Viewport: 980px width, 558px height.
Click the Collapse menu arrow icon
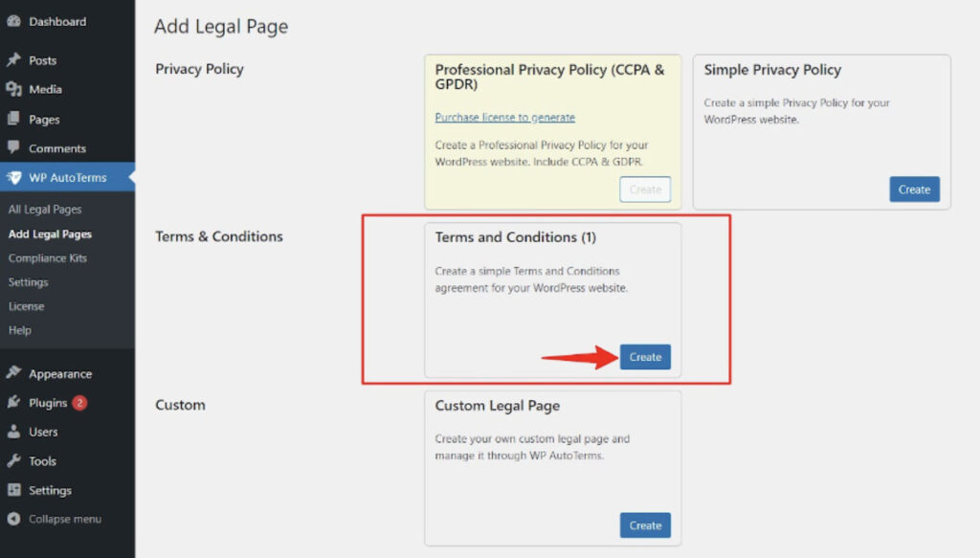click(x=13, y=519)
